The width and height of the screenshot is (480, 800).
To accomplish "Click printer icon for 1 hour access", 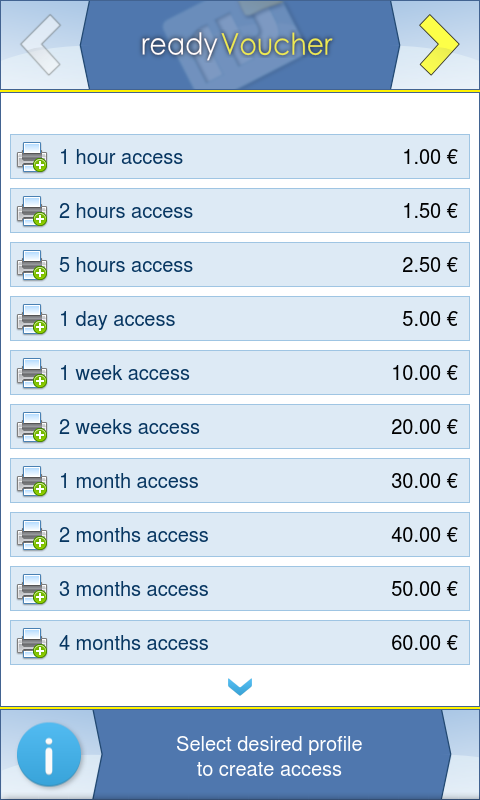I will [x=32, y=157].
